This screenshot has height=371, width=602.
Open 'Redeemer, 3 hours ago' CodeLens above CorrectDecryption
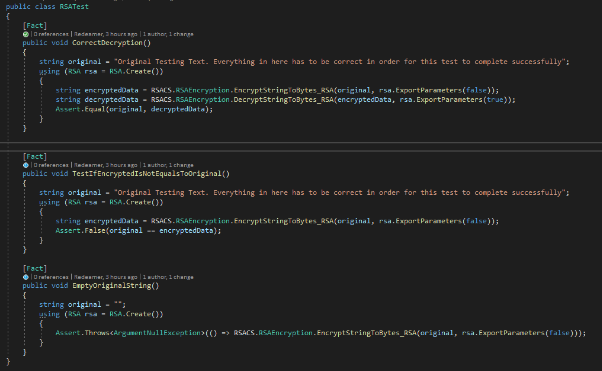tap(105, 34)
